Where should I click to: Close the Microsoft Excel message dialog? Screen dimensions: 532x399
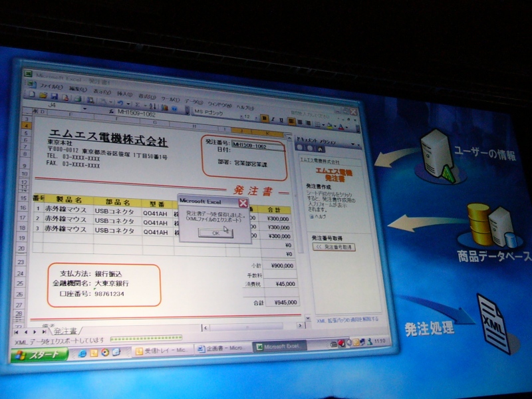(x=243, y=203)
